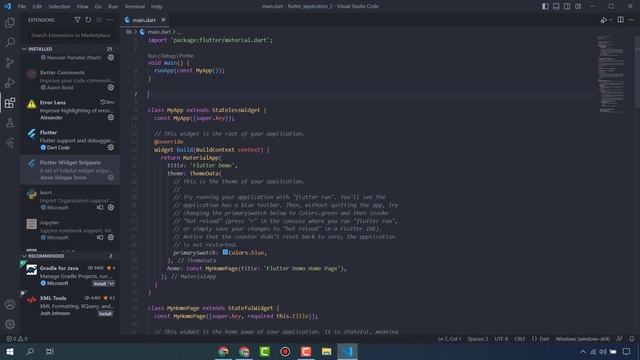
Task: Install the Gradle for Java extension
Action: (x=100, y=284)
